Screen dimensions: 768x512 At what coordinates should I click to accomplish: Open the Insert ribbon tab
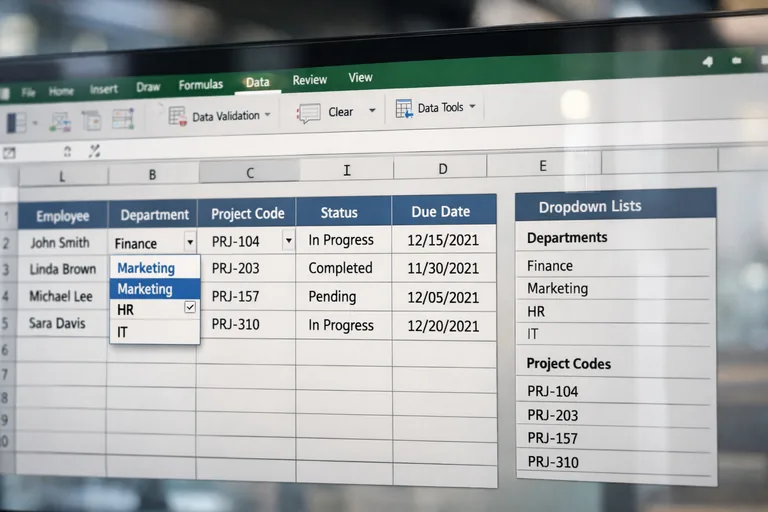coord(103,89)
